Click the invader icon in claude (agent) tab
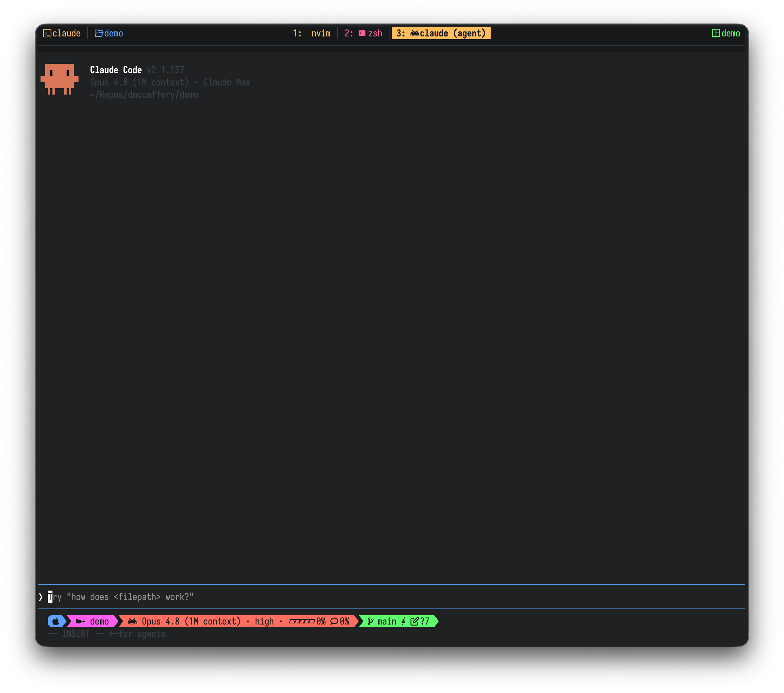The image size is (784, 693). (x=414, y=33)
